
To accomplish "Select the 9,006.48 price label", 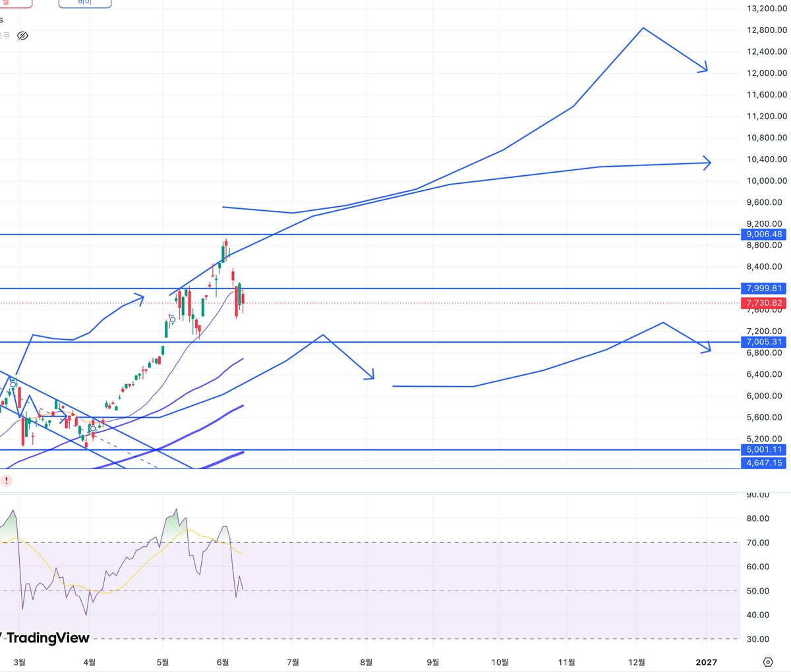I will click(x=765, y=235).
